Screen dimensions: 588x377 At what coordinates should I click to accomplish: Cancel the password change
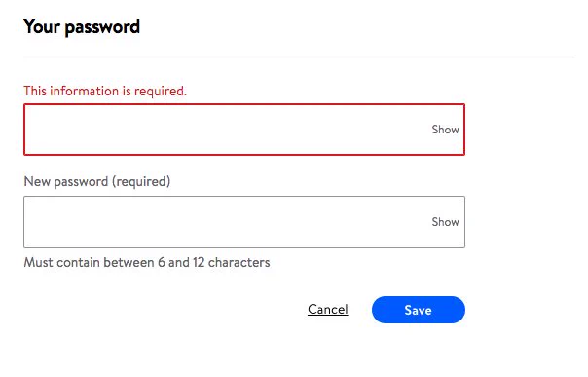coord(328,310)
